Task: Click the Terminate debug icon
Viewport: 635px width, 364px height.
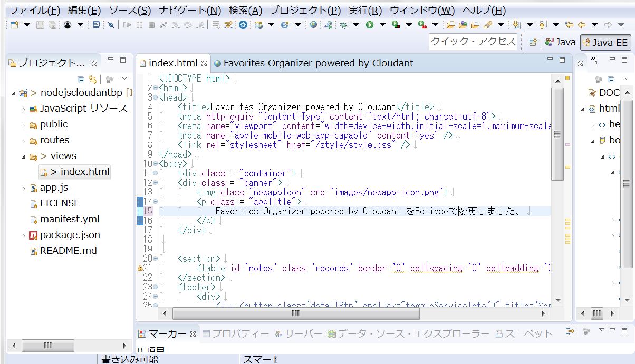Action: pos(151,25)
